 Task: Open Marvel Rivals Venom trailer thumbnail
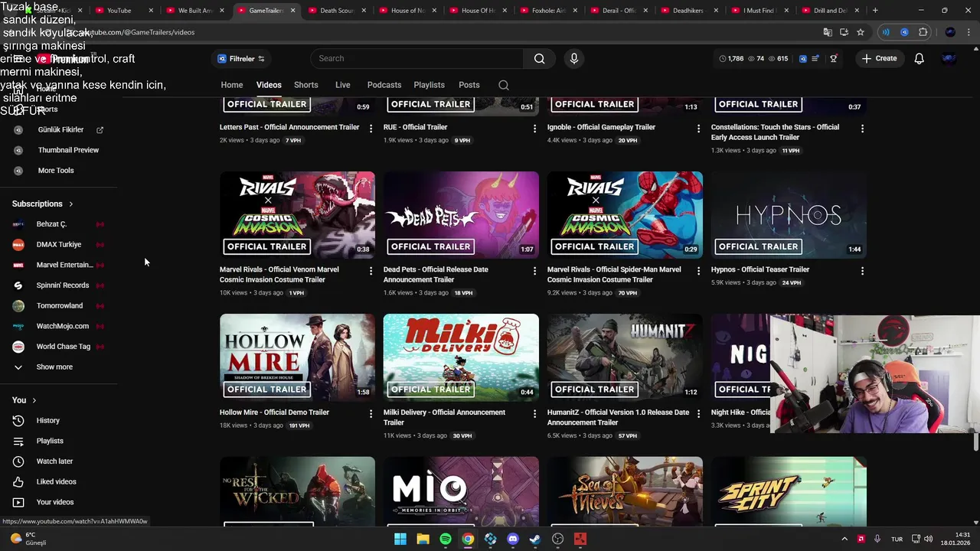click(x=297, y=215)
